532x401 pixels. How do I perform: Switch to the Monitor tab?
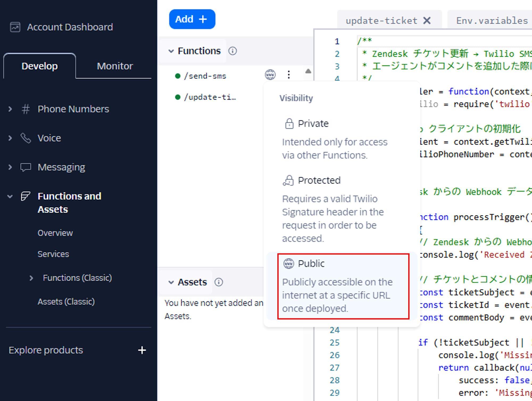pyautogui.click(x=115, y=66)
